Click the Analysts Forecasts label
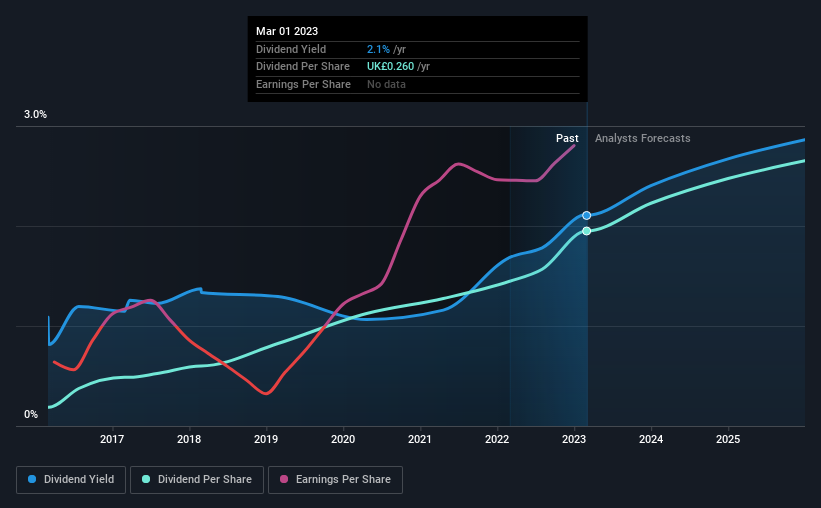This screenshot has width=821, height=508. [x=642, y=138]
